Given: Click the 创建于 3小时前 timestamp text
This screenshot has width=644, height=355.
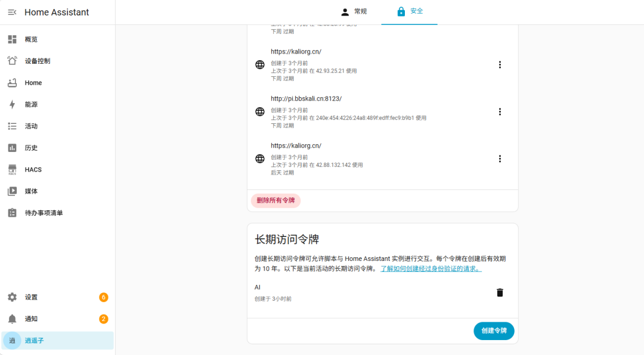Looking at the screenshot, I should tap(273, 299).
